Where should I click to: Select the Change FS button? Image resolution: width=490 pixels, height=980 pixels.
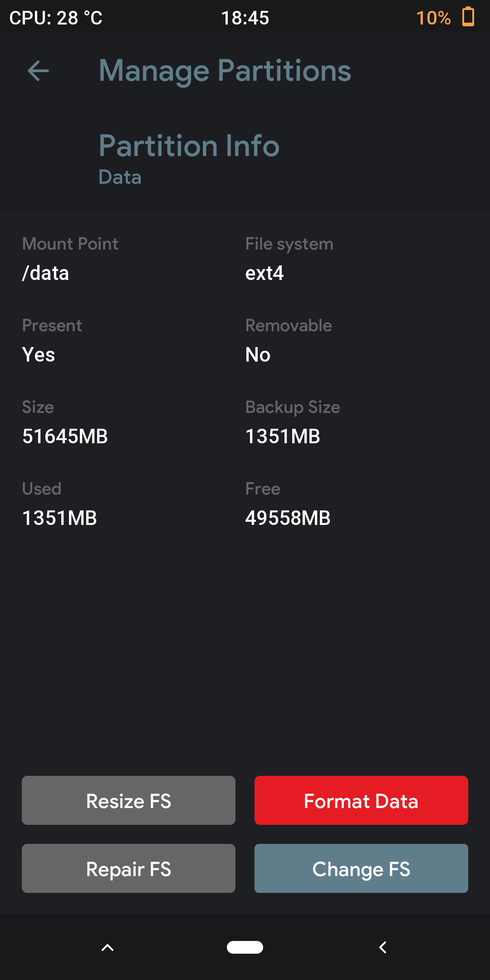coord(361,868)
